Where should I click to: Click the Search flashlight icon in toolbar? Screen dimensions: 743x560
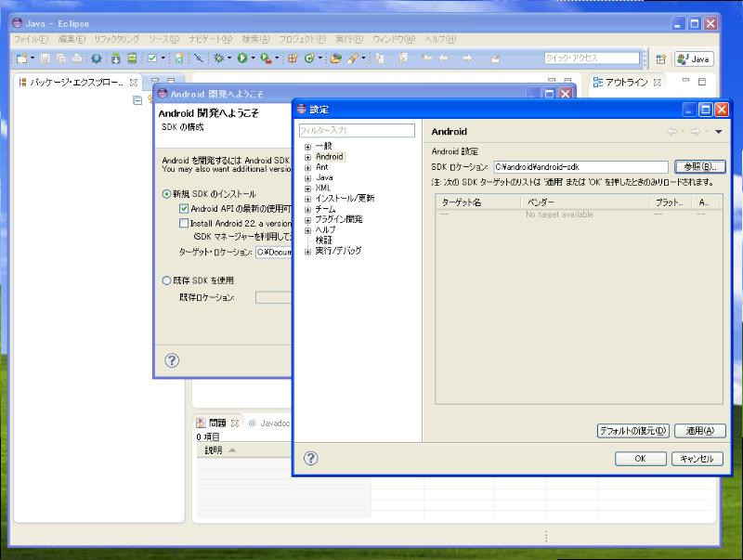352,59
